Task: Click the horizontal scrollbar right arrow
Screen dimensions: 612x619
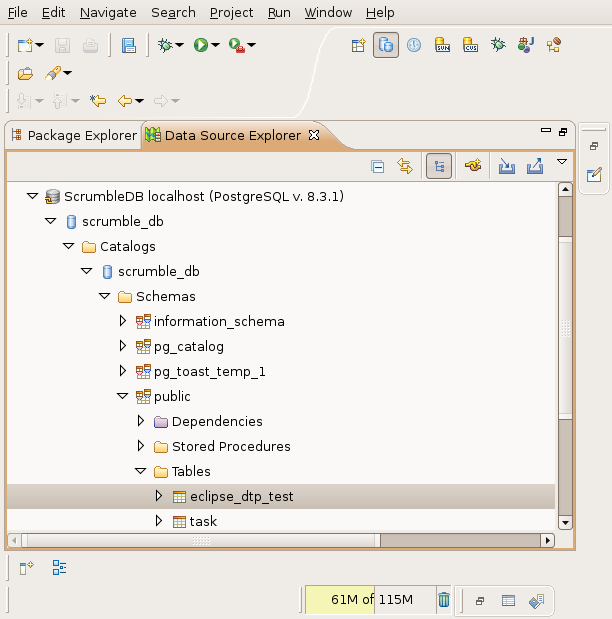Action: click(548, 540)
